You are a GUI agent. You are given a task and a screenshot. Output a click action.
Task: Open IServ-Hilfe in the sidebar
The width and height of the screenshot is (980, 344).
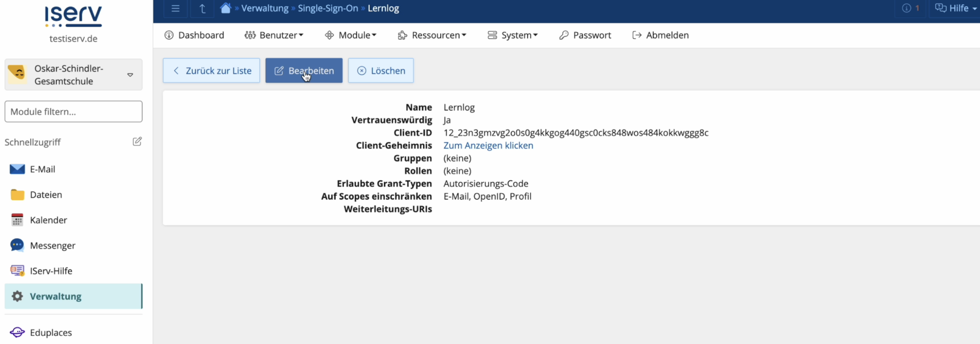[x=51, y=271]
